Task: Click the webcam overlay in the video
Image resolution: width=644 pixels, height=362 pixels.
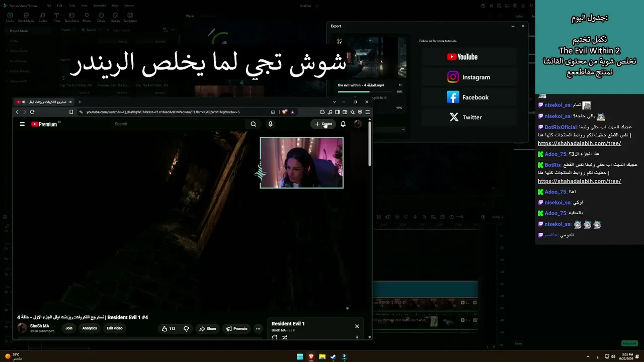Action: pyautogui.click(x=301, y=162)
